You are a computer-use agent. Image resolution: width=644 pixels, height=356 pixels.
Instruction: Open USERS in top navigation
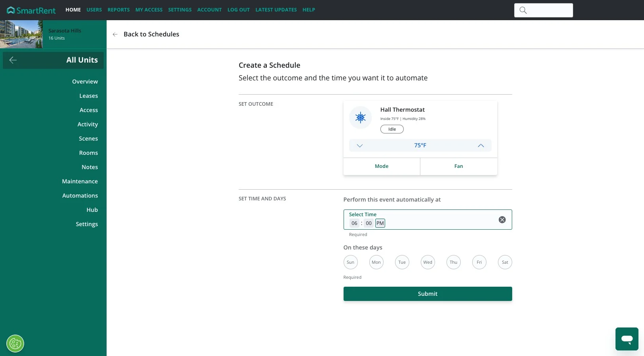click(x=94, y=10)
